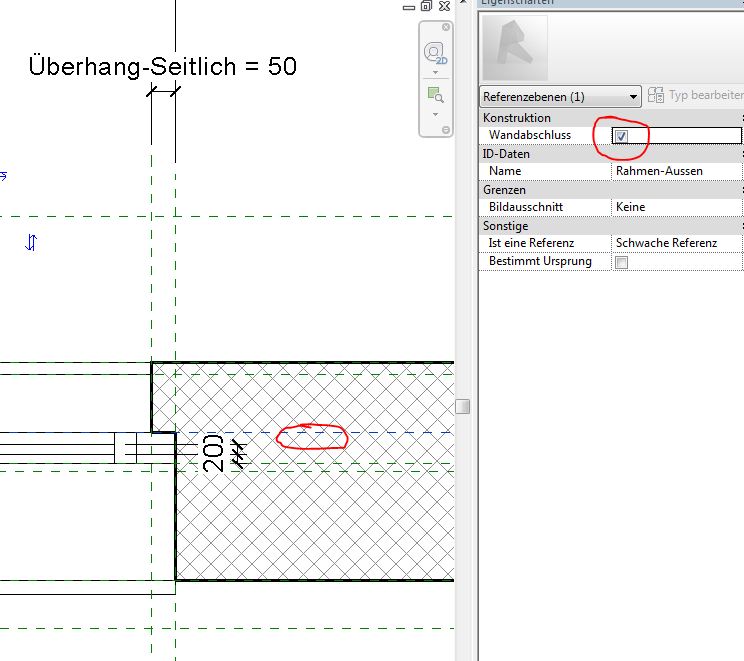Collapse the Sonstige property group
This screenshot has height=661, width=744.
[x=742, y=226]
